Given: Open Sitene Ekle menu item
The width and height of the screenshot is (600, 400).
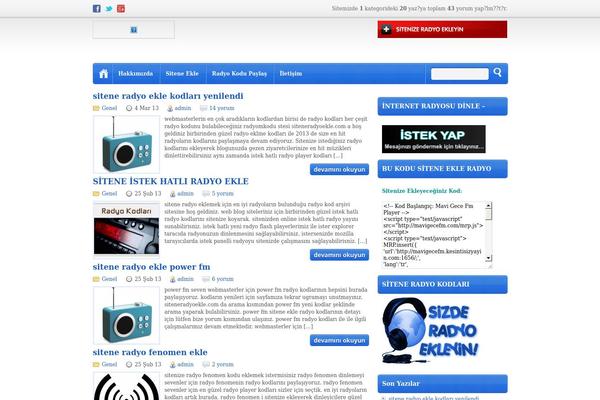Looking at the screenshot, I should pyautogui.click(x=182, y=73).
